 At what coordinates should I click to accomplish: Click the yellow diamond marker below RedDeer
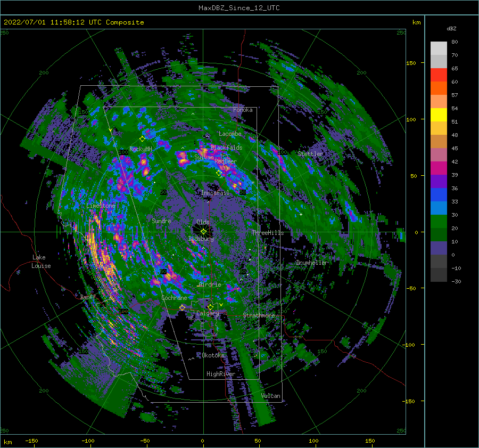[219, 173]
